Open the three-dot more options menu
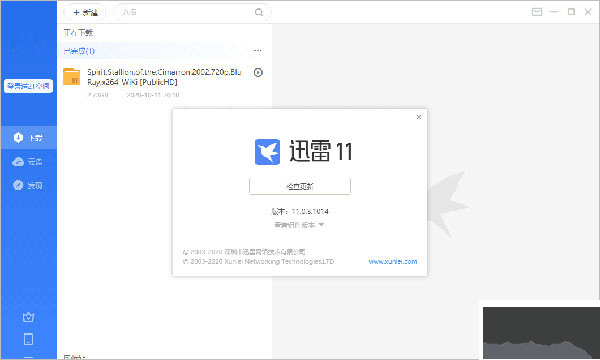The image size is (600, 360). pos(258,50)
